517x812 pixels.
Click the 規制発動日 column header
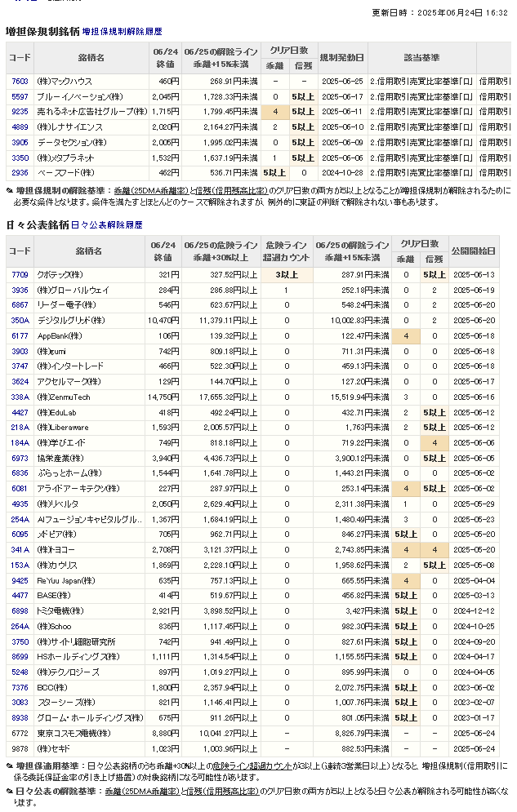coord(342,57)
